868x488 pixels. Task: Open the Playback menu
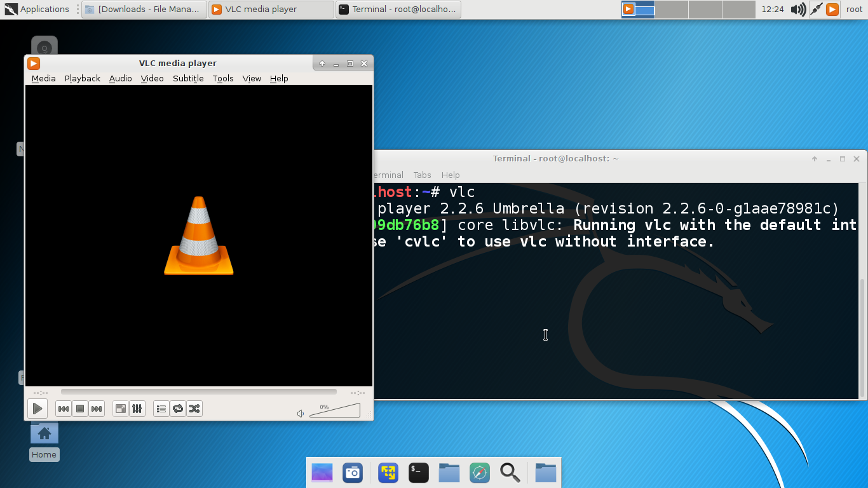point(82,78)
